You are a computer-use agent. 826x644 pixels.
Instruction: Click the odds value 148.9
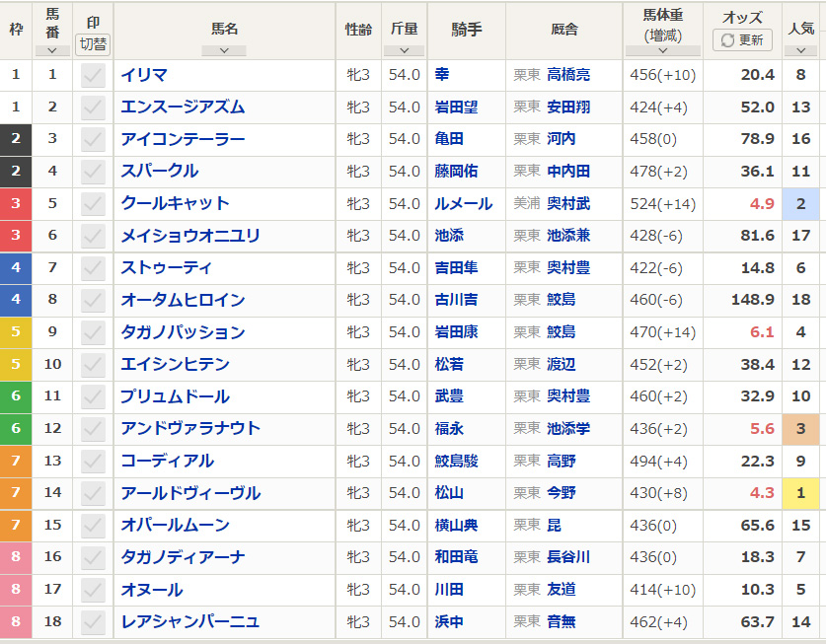click(753, 300)
